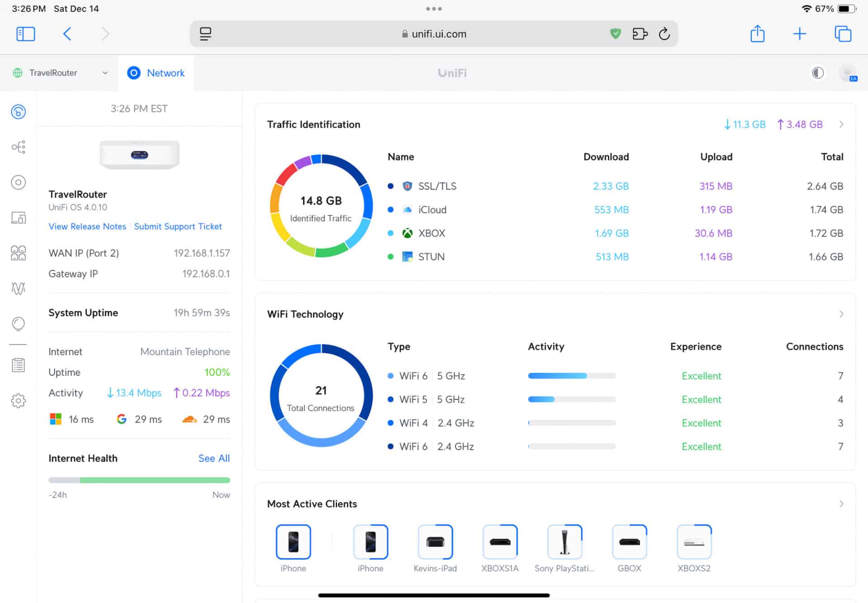Image resolution: width=868 pixels, height=603 pixels.
Task: Open the extensions icon in address bar
Action: (640, 34)
